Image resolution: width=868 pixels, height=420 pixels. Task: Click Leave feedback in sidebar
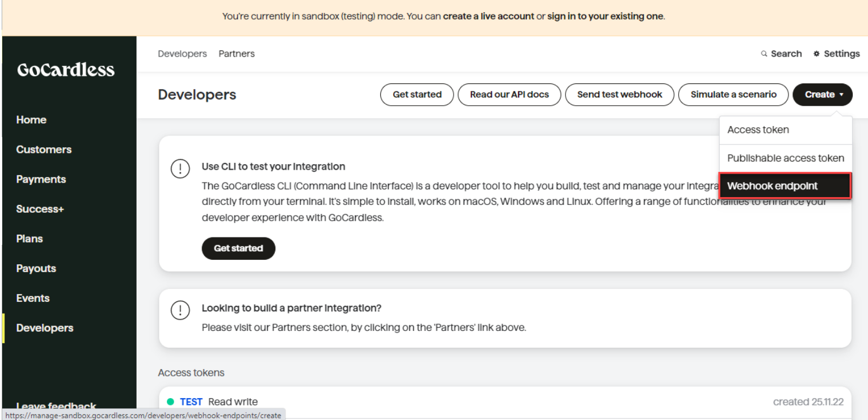click(x=56, y=406)
